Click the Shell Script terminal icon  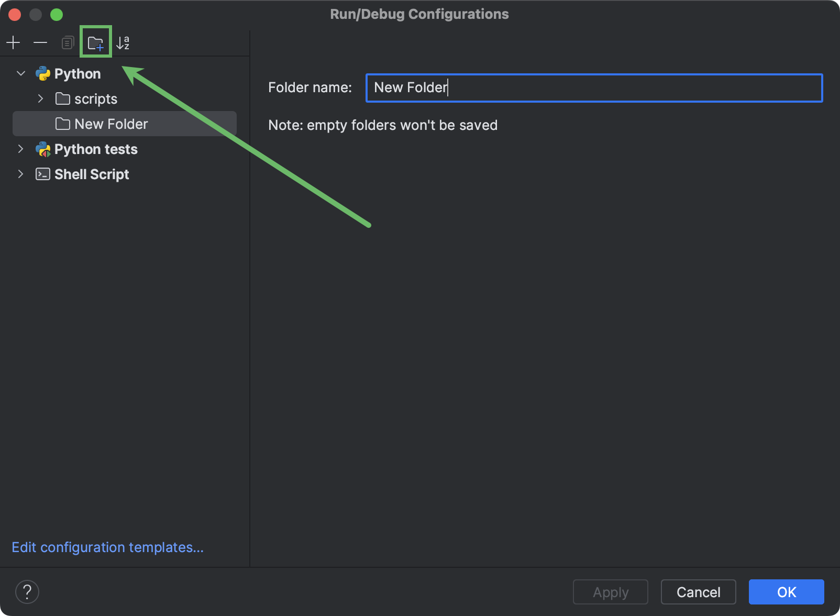tap(41, 174)
